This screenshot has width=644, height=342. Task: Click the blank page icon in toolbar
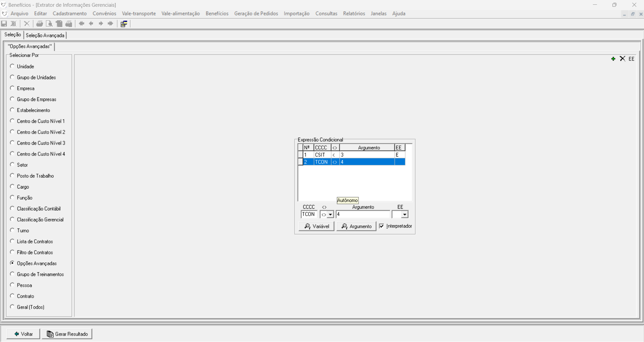(x=59, y=24)
